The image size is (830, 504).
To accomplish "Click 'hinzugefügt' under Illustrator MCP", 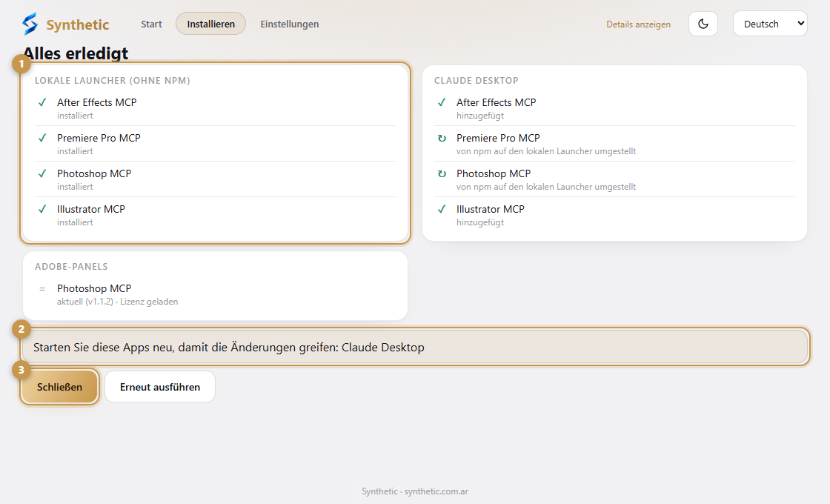I will tap(480, 222).
